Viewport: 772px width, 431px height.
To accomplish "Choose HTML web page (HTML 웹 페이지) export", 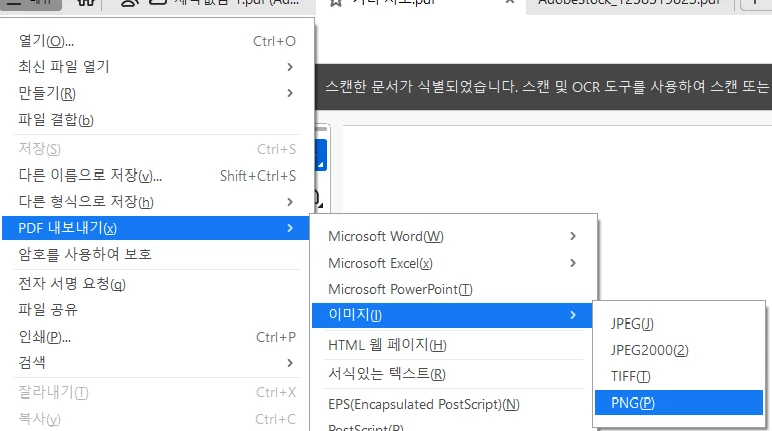I will [453, 345].
